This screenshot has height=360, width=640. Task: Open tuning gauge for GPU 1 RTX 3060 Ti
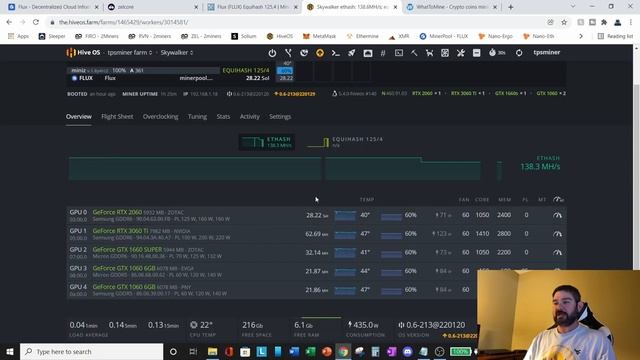pos(557,234)
